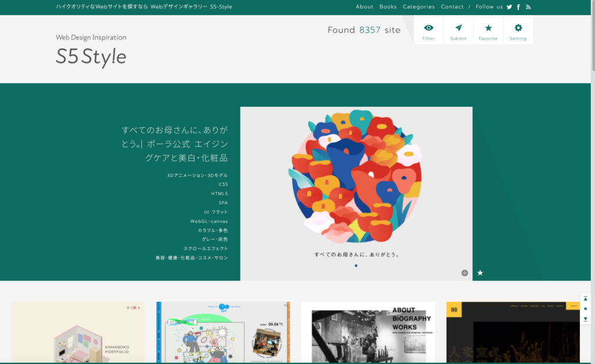The image size is (595, 364).
Task: Select the WebGL・canvas tag
Action: click(209, 221)
